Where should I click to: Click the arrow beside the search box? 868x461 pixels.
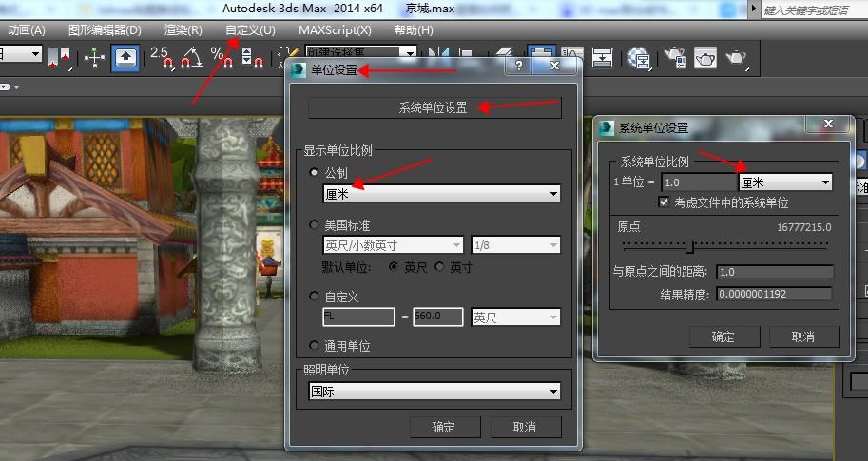pos(753,9)
